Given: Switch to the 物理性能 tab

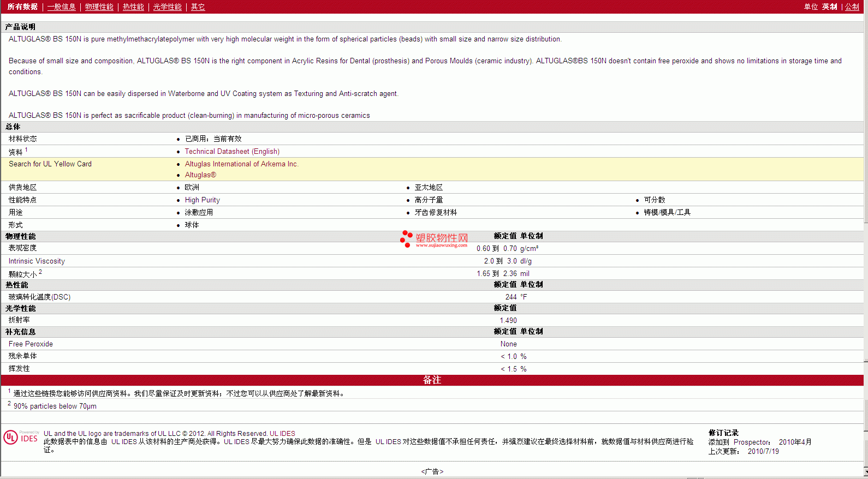Looking at the screenshot, I should coord(99,7).
